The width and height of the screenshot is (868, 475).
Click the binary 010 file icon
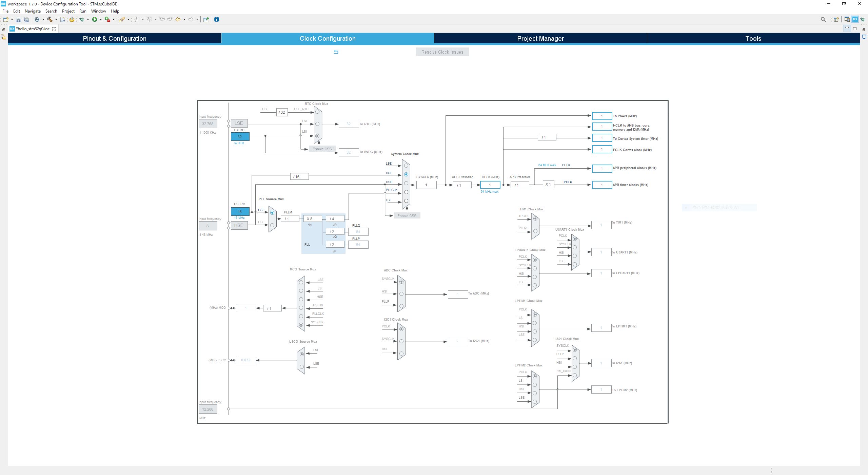(63, 19)
